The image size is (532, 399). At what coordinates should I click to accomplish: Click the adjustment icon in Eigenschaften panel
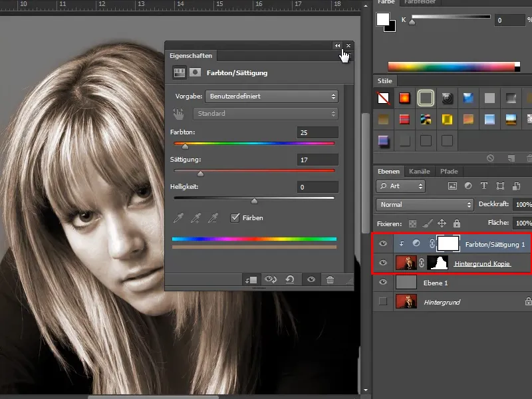[179, 72]
